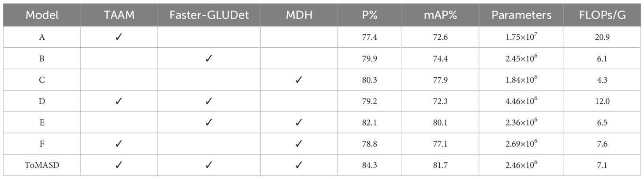
Task: Select the ToMASD model name cell
Action: [x=41, y=166]
